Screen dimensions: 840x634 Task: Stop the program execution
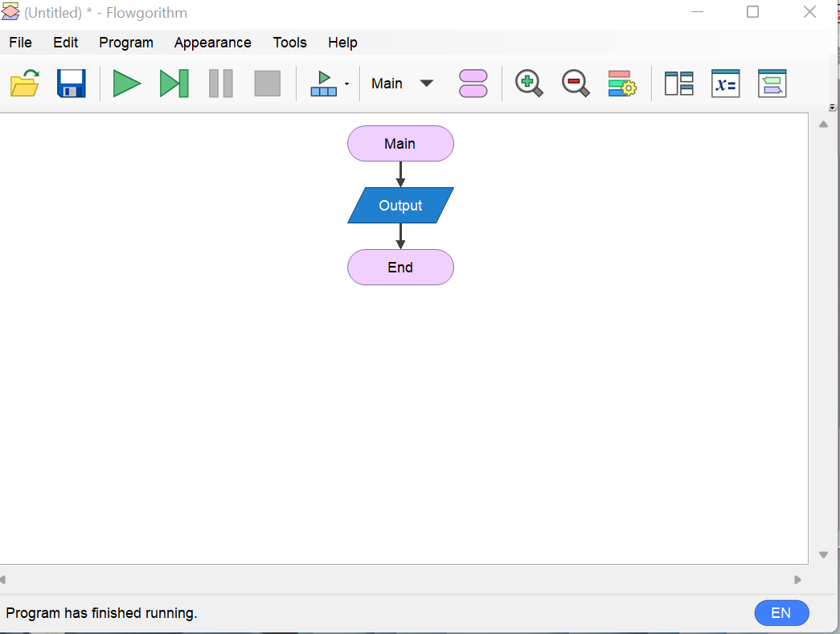tap(267, 83)
